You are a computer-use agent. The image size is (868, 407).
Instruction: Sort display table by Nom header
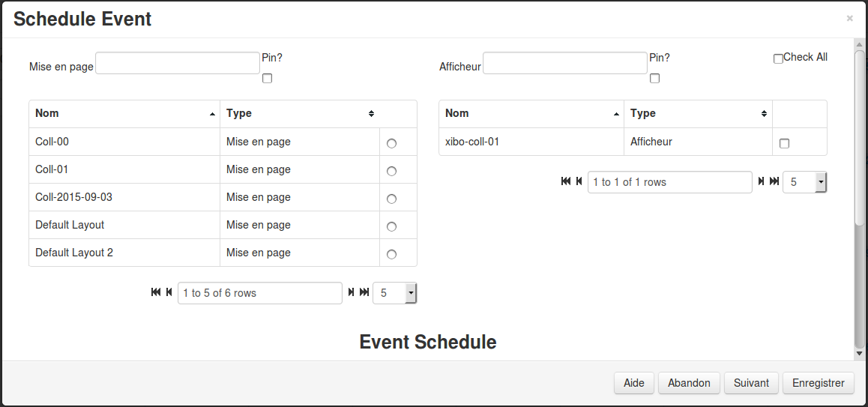coord(531,113)
